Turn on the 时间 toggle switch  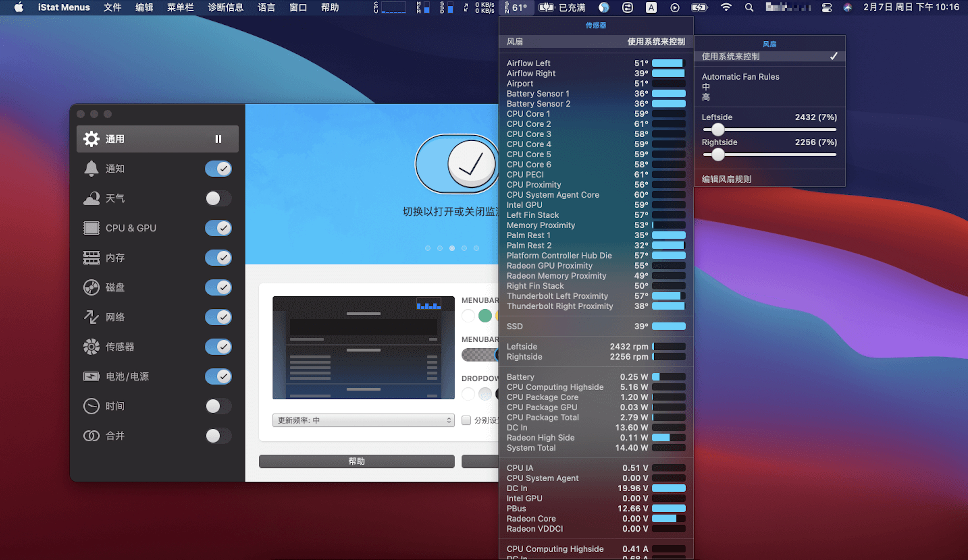(x=218, y=406)
